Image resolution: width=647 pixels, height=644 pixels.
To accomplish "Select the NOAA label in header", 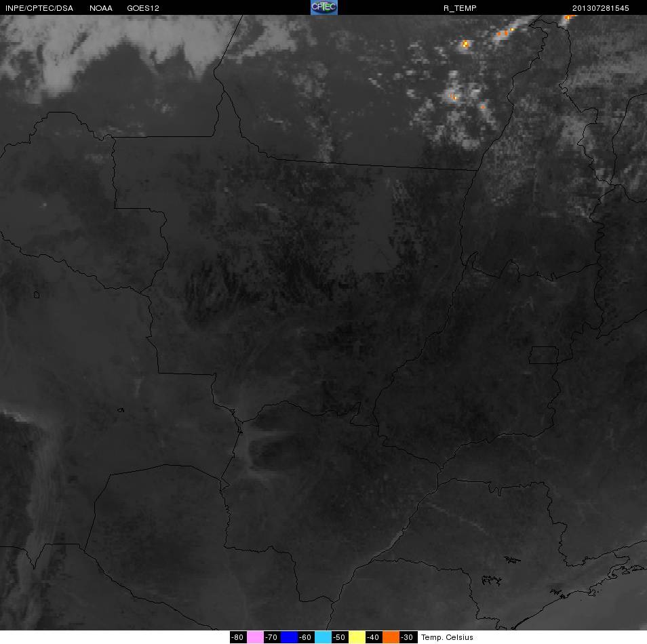I will coord(100,8).
